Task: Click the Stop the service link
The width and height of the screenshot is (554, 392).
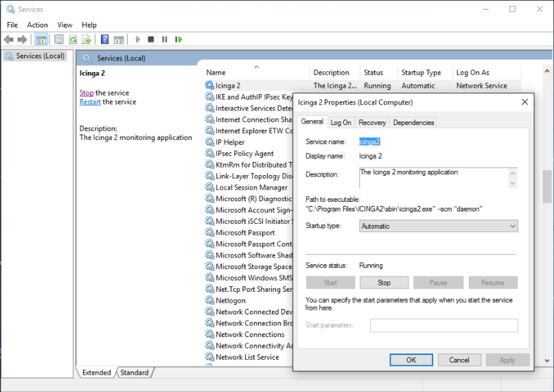Action: point(86,93)
